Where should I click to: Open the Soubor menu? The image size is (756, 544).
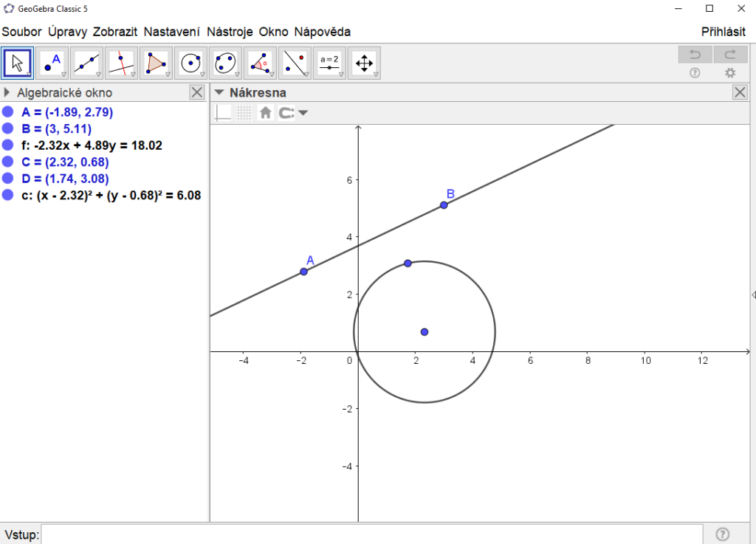tap(21, 32)
